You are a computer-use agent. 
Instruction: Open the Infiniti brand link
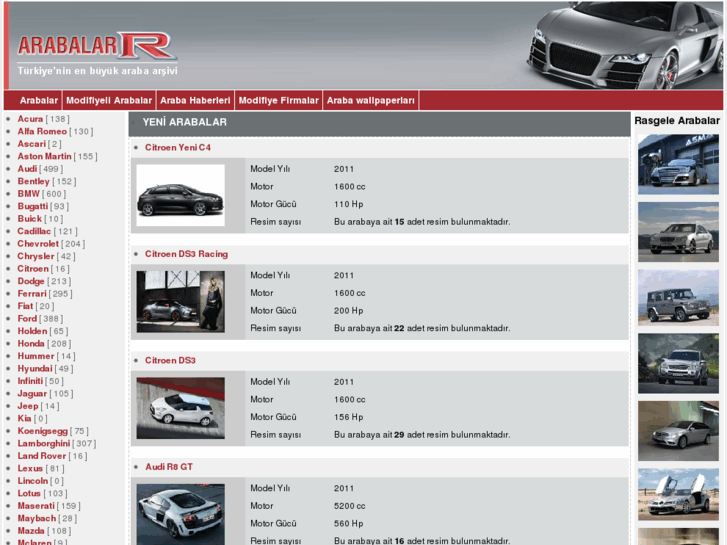click(30, 381)
